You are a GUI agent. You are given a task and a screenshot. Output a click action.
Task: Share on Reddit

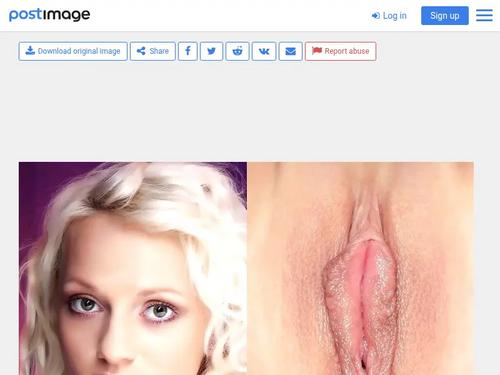pos(237,51)
